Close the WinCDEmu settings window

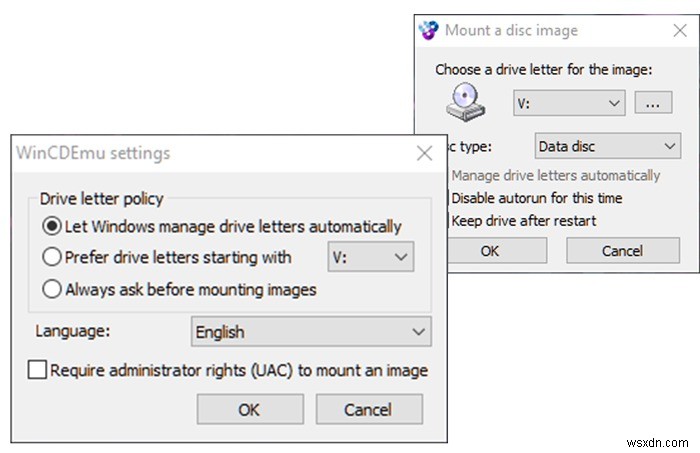(x=424, y=153)
